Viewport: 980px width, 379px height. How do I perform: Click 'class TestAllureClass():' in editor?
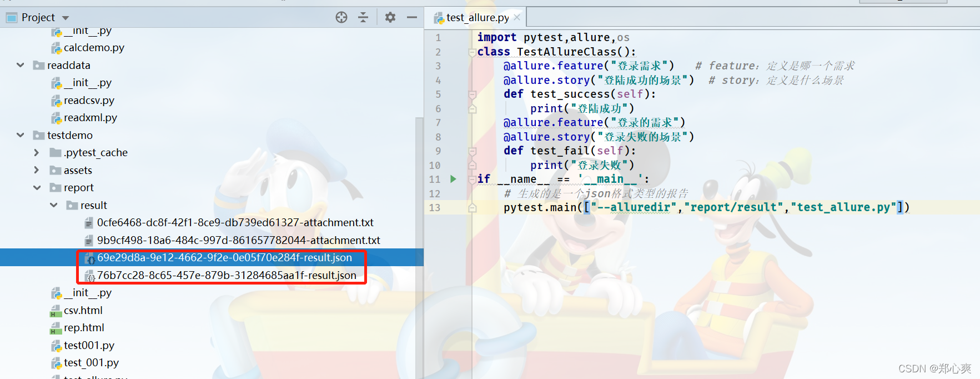556,52
